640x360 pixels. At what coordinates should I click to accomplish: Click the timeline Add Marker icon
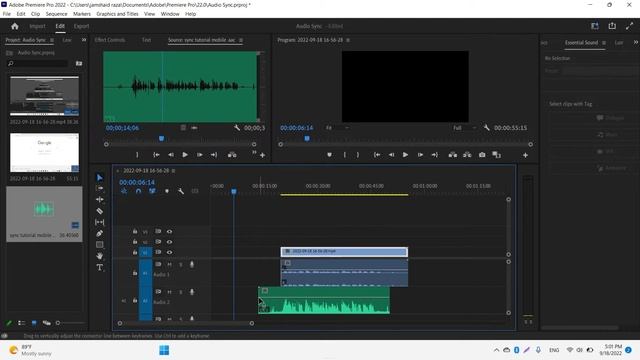click(x=167, y=191)
